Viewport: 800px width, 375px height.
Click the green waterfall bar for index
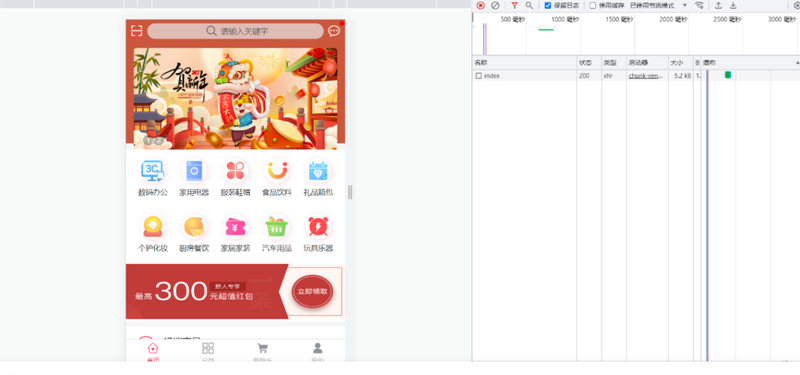(x=728, y=75)
